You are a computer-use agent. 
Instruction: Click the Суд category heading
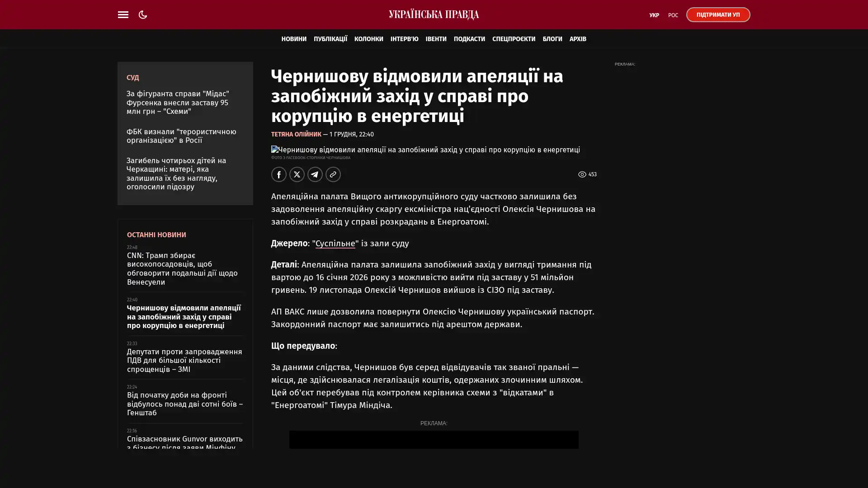click(x=132, y=78)
